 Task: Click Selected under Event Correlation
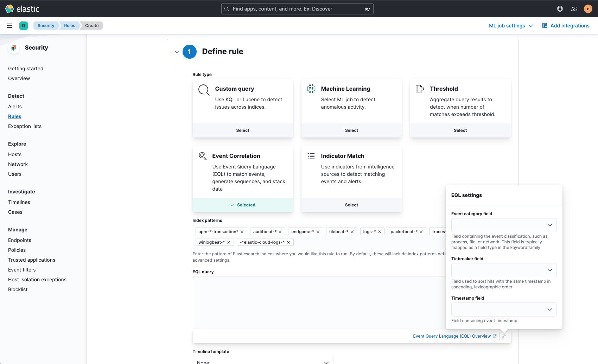click(243, 205)
